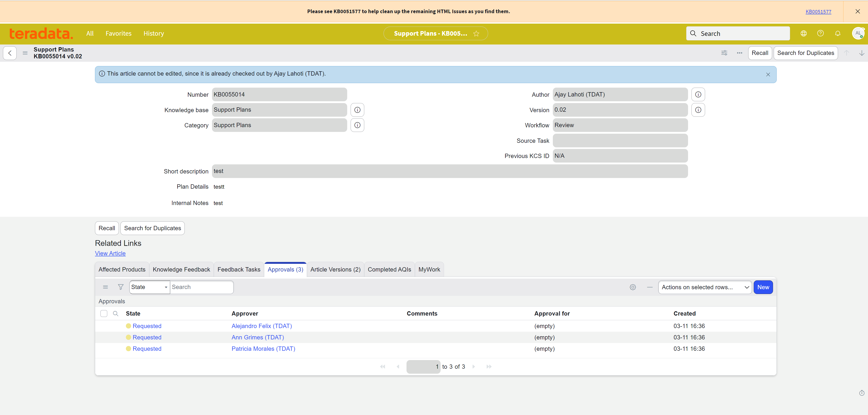This screenshot has width=868, height=415.
Task: Click the global Search field
Action: click(738, 33)
